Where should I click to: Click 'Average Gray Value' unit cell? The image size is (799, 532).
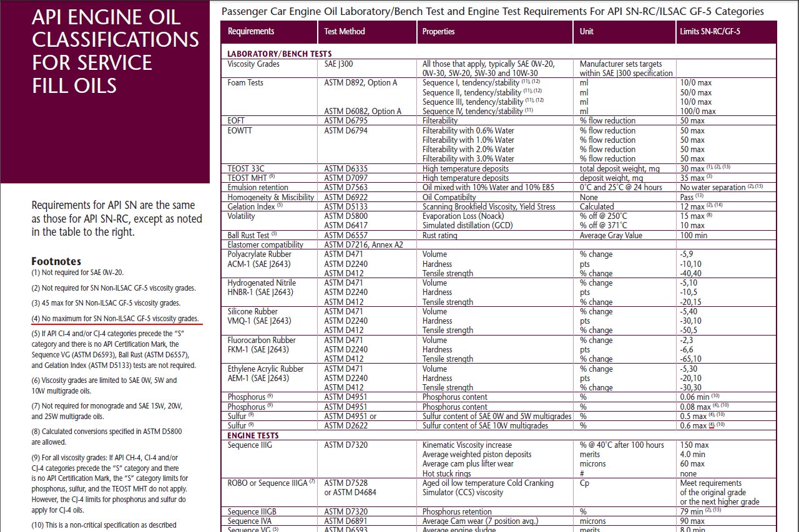[x=610, y=235]
